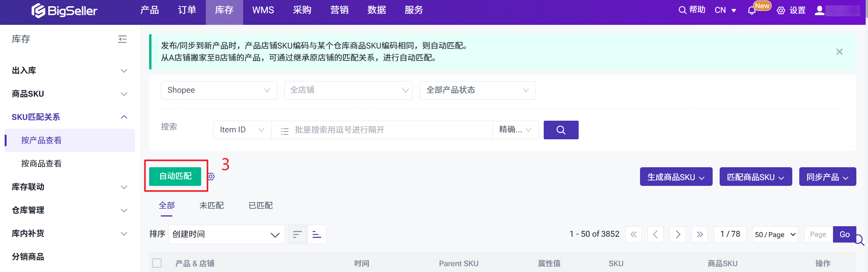Collapse the sidebar using the menu-fold icon
Viewport: 868px width, 272px height.
click(x=122, y=39)
